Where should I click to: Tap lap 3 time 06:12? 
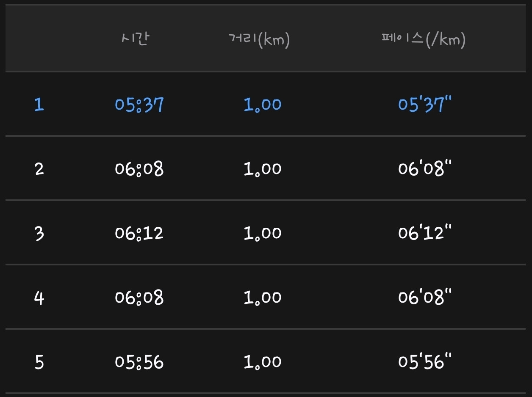tap(139, 233)
